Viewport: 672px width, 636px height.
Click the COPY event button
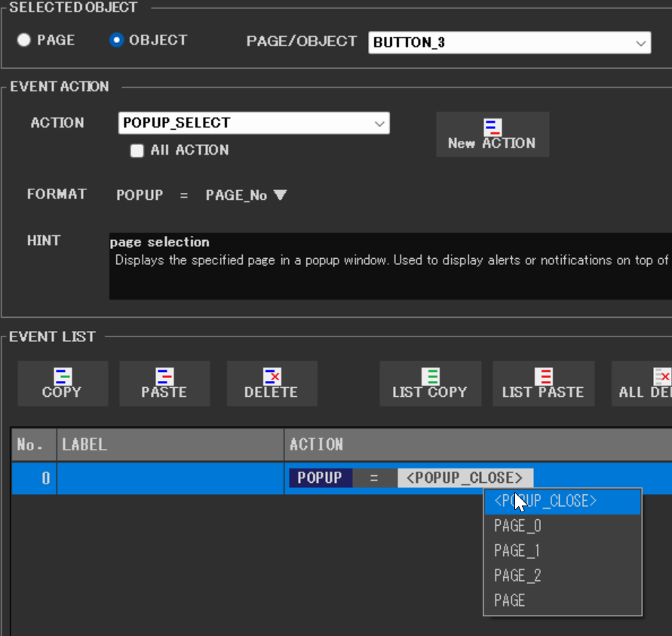pos(63,383)
